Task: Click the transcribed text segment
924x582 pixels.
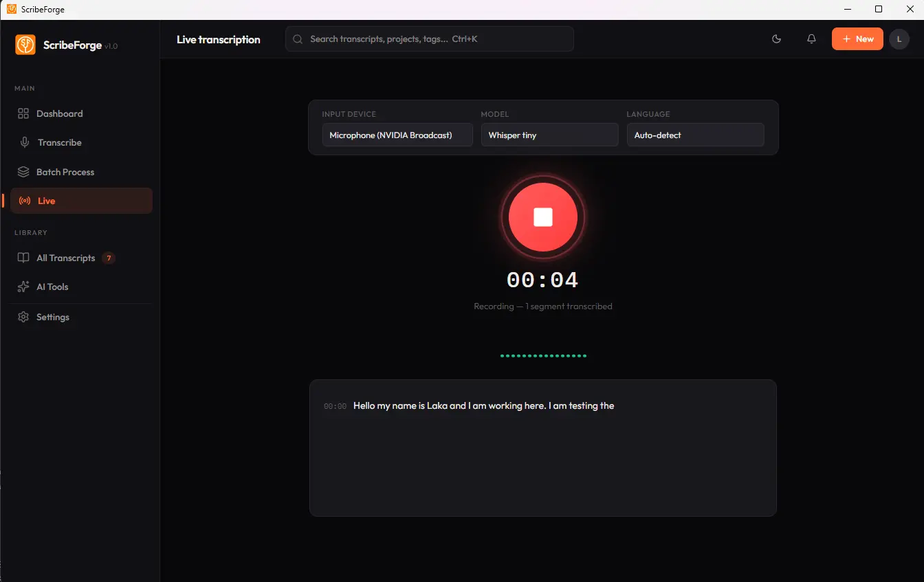Action: click(483, 406)
